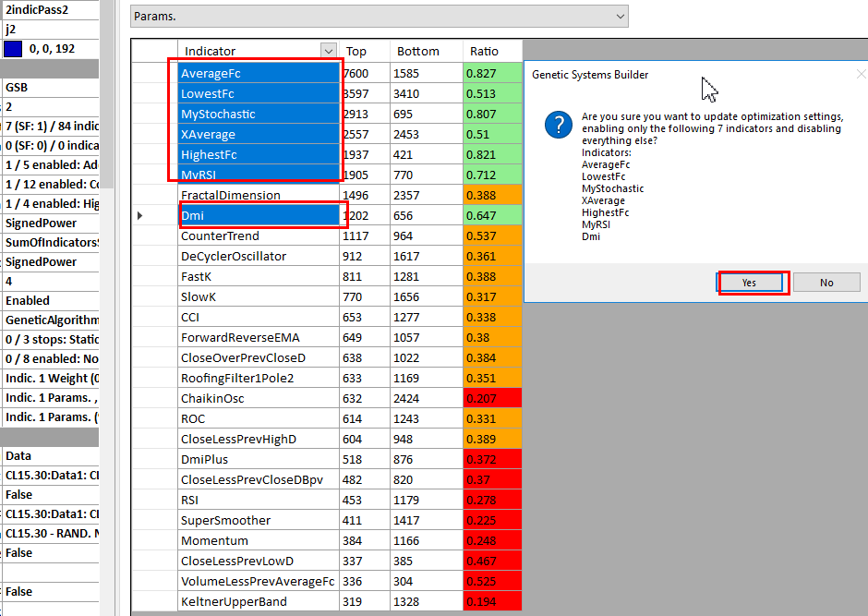Close the Genetic Systems Builder dialog
The width and height of the screenshot is (868, 616).
click(860, 74)
